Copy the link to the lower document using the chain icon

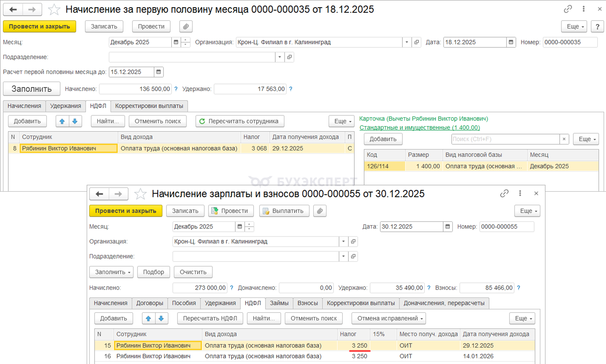504,194
